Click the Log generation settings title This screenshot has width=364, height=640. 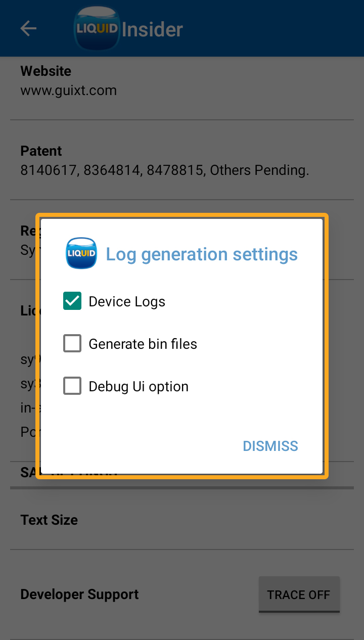[x=202, y=254]
